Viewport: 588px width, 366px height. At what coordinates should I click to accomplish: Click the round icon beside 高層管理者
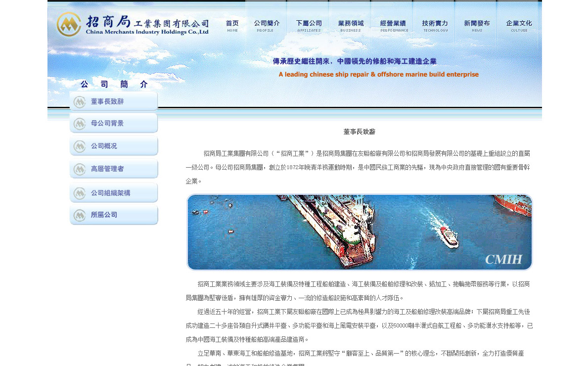[x=80, y=170]
